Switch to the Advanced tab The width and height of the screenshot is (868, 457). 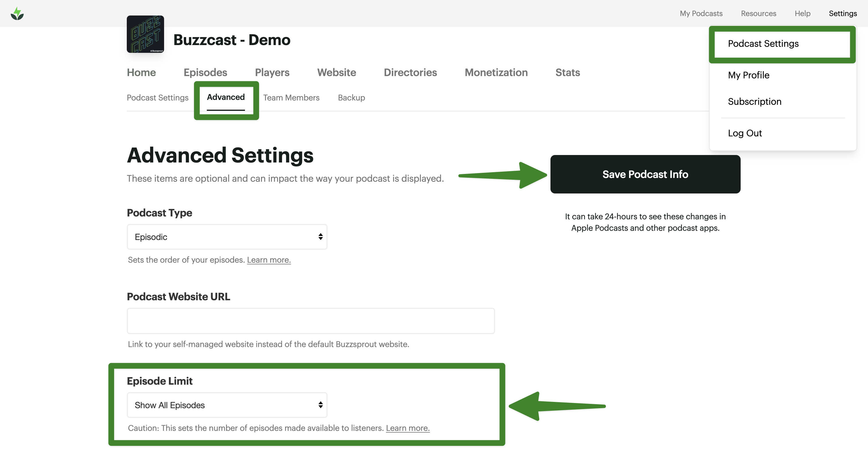225,98
